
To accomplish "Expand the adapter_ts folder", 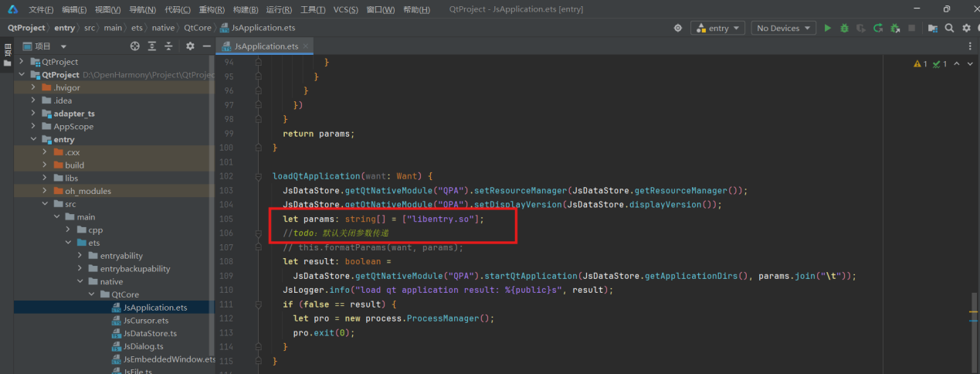I will 34,114.
